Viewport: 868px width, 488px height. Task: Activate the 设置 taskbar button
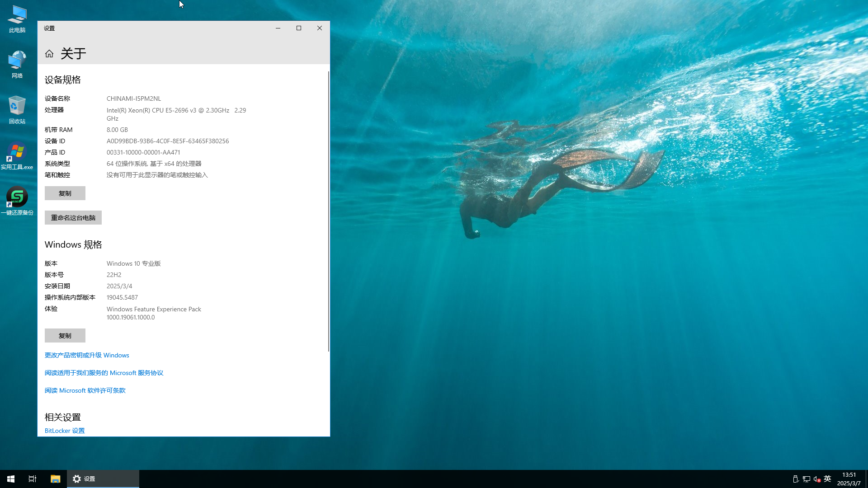point(103,479)
